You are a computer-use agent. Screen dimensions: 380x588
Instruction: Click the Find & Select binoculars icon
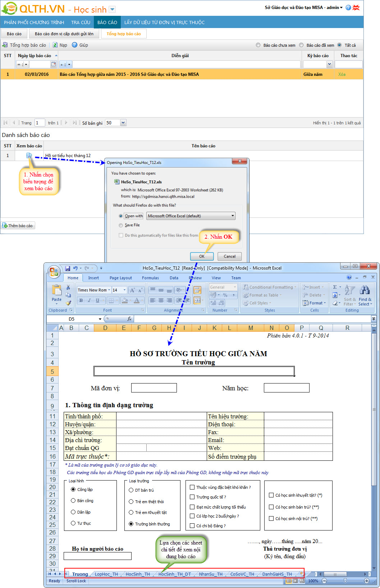tap(365, 291)
